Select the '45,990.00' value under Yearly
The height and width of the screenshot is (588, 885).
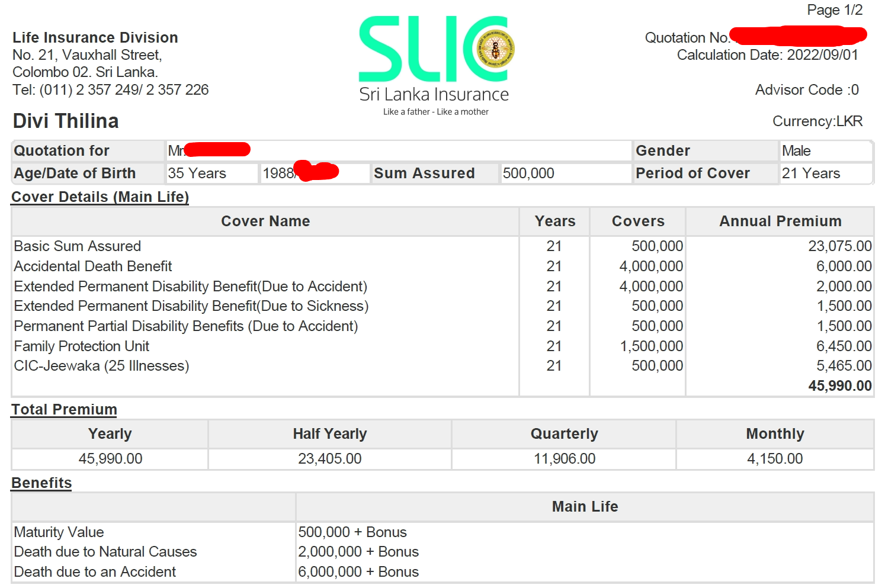pyautogui.click(x=111, y=459)
